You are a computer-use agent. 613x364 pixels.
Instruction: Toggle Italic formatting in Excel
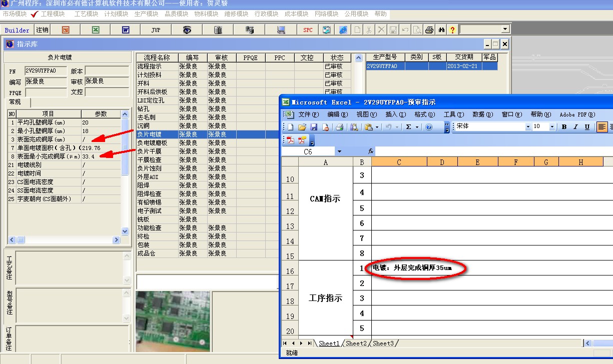(575, 127)
